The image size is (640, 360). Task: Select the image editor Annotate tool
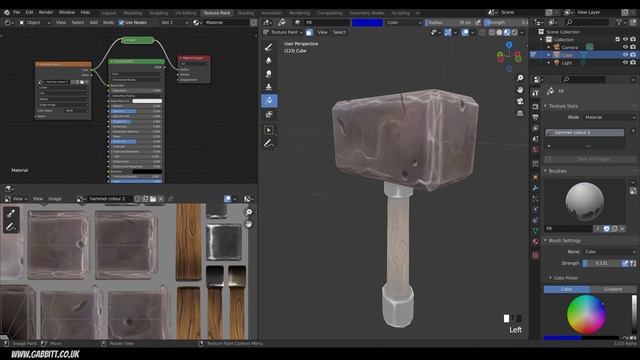tap(11, 227)
